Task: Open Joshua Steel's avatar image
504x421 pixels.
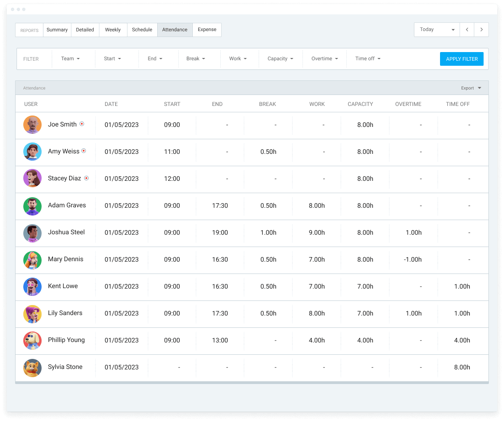Action: click(32, 232)
